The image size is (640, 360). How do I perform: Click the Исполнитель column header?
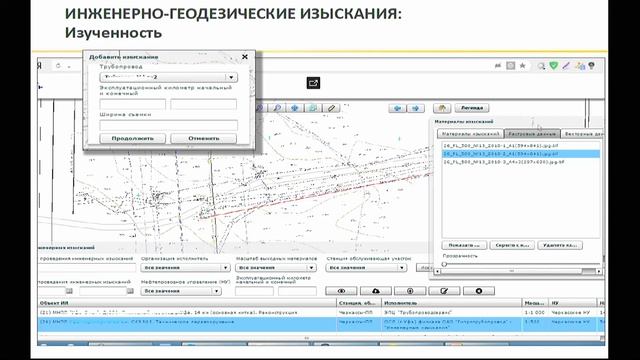coord(451,303)
